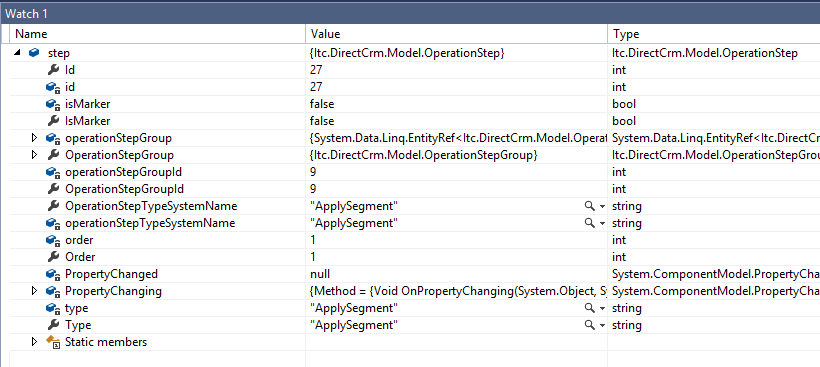Click wrench icon beside Order property
This screenshot has width=820, height=367.
pyautogui.click(x=53, y=257)
